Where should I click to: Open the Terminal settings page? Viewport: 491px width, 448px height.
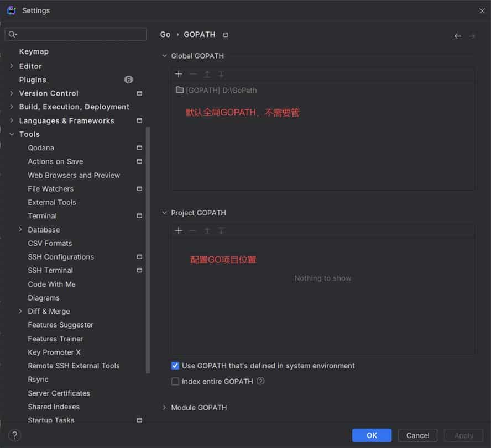[x=43, y=216]
